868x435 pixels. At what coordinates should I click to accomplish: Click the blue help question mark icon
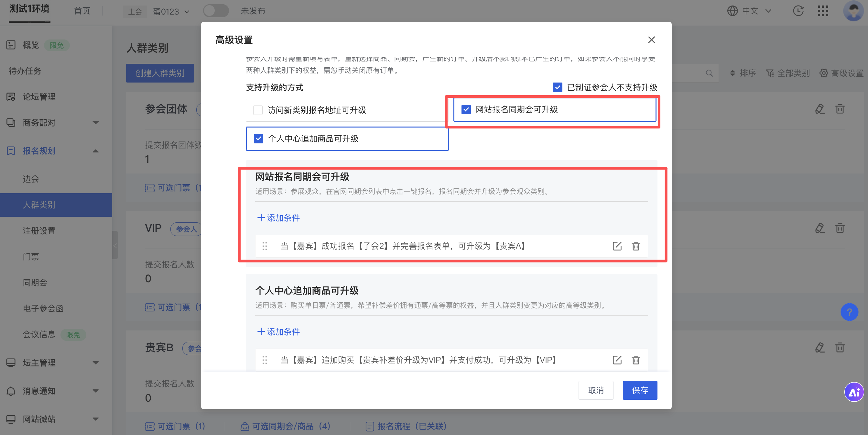point(849,312)
